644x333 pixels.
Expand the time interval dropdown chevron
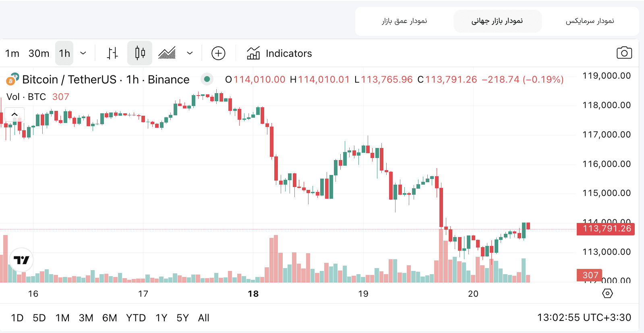(x=83, y=53)
